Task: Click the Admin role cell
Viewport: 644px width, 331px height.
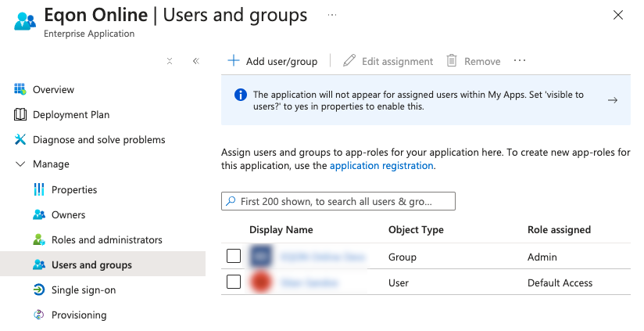Action: [542, 257]
